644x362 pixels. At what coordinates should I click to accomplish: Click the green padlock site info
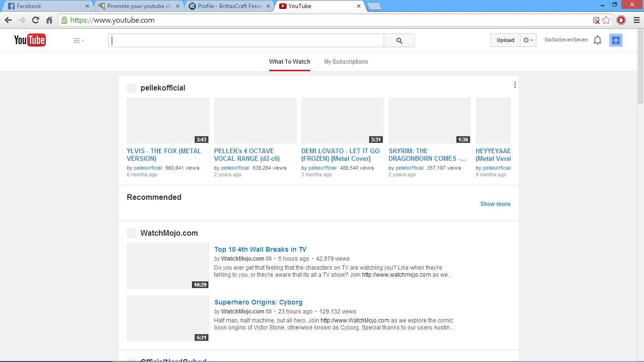[64, 20]
